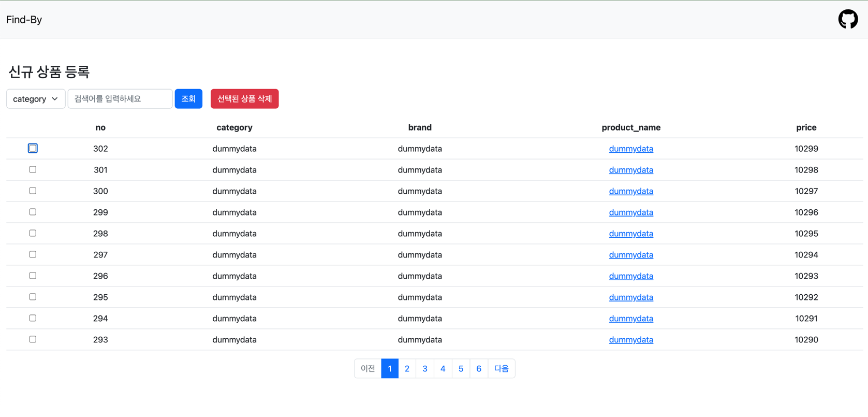Click the red 선택된 상품 삭제 button
The image size is (868, 417).
[244, 99]
